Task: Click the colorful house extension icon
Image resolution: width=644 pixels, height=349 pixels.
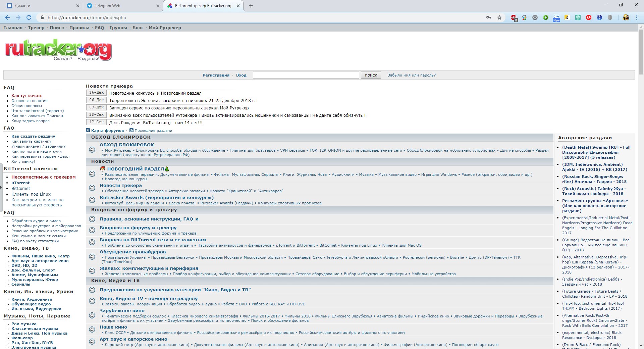Action: click(x=524, y=17)
